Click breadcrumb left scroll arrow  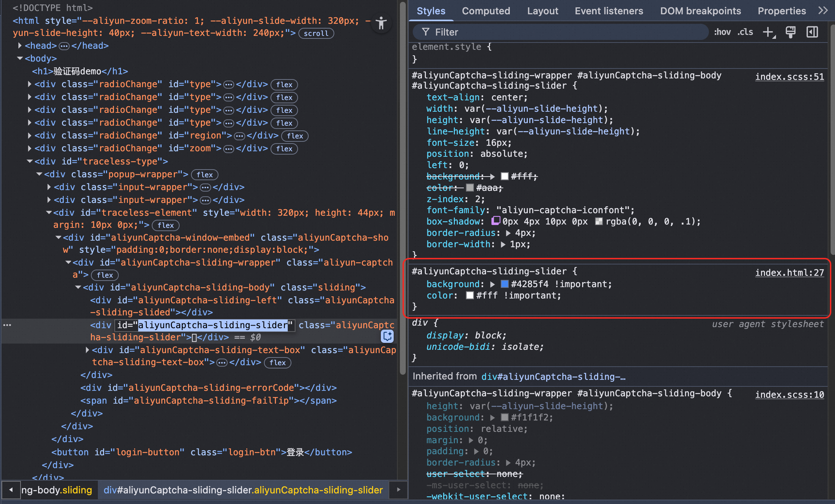point(11,490)
